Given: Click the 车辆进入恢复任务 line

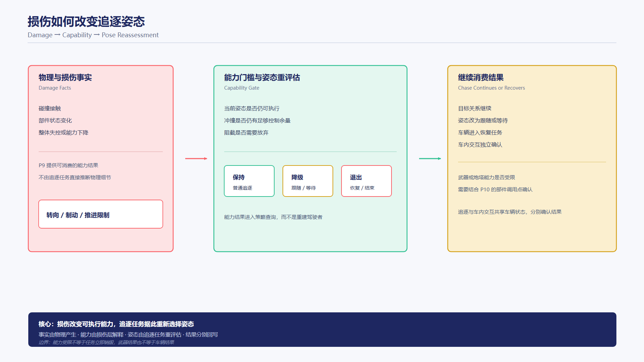Looking at the screenshot, I should pos(480,132).
